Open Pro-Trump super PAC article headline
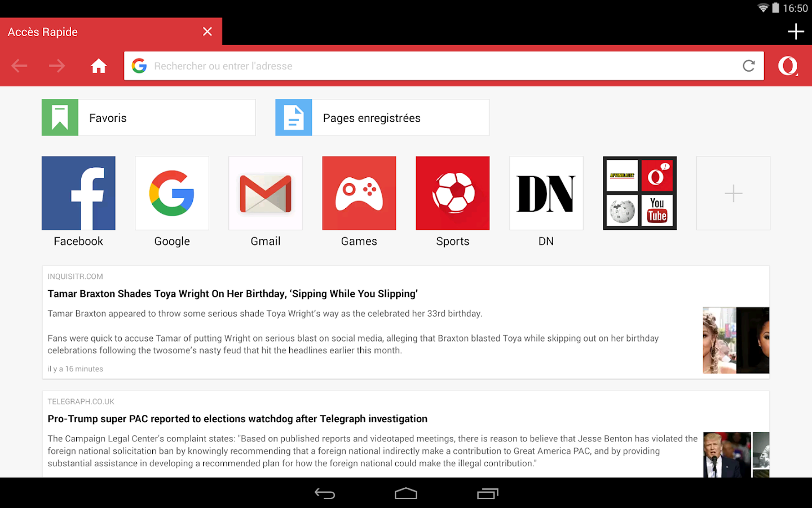This screenshot has width=812, height=508. (237, 419)
